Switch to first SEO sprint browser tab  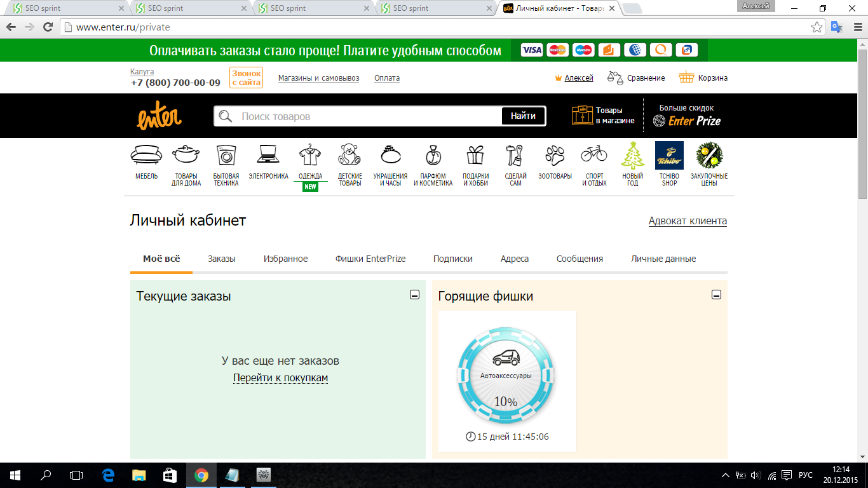pyautogui.click(x=65, y=8)
